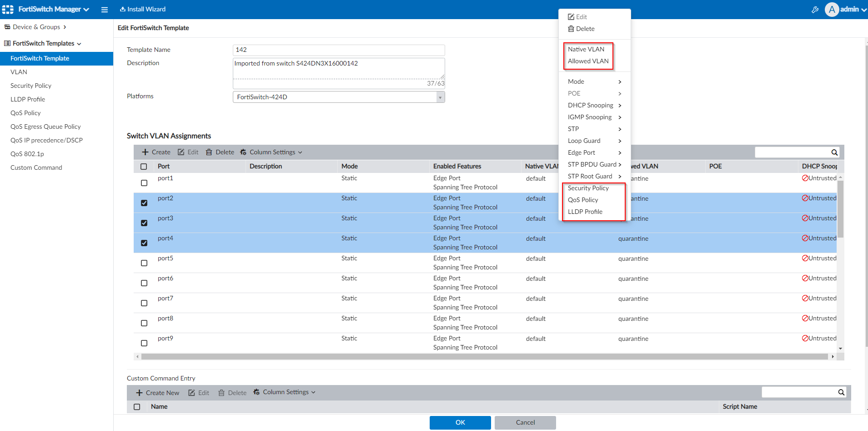Image resolution: width=868 pixels, height=431 pixels.
Task: Click the Template Name input field
Action: coord(339,50)
